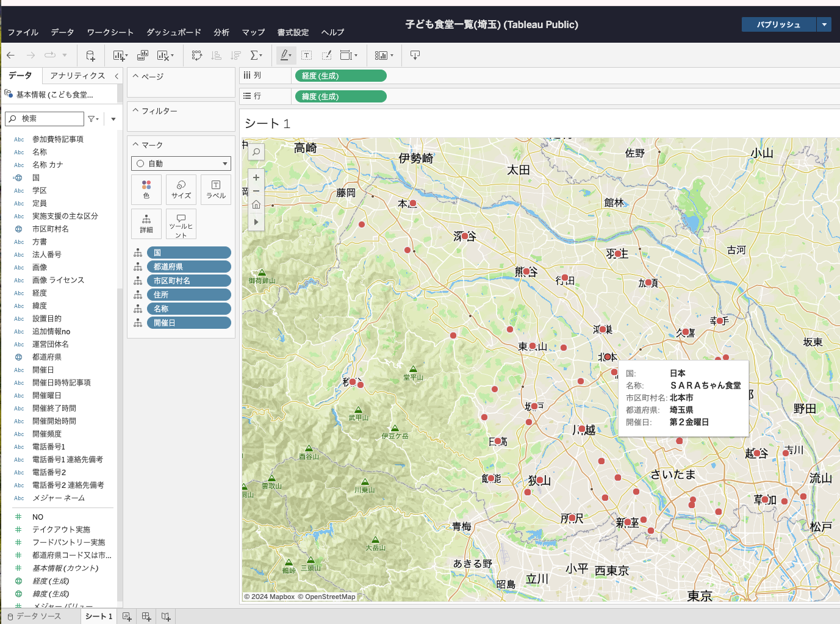Open the 分析 menu
Screen dimensions: 840x624
(221, 32)
